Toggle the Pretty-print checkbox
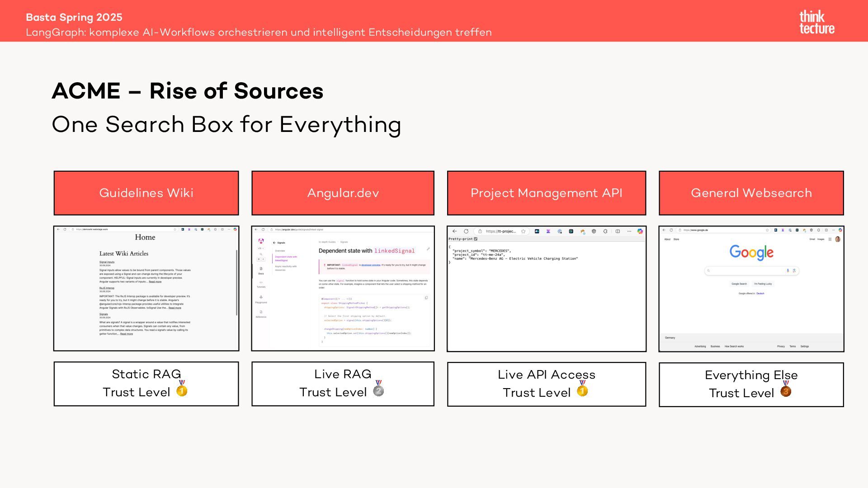This screenshot has height=488, width=868. 476,239
